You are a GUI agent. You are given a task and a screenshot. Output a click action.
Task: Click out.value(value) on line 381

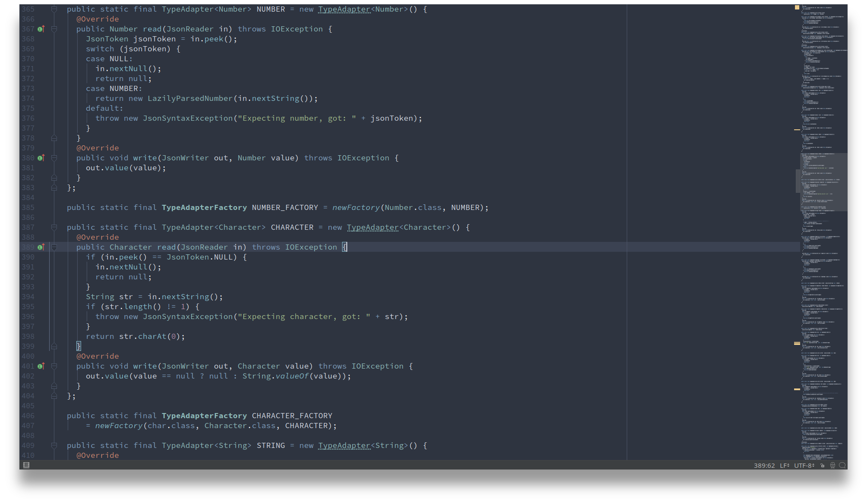coord(124,168)
